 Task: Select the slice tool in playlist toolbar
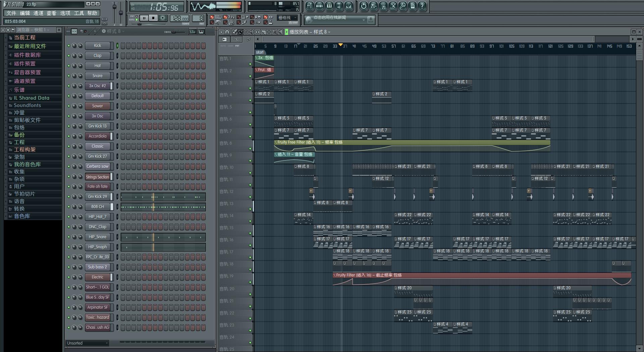tap(263, 32)
